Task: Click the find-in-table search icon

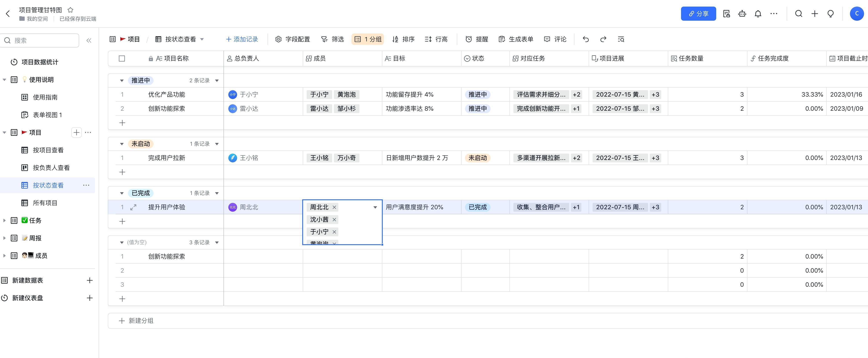Action: click(x=621, y=39)
